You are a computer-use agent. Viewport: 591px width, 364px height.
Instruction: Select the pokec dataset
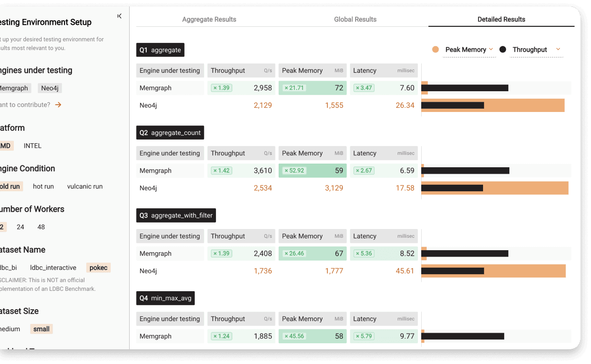click(x=98, y=268)
